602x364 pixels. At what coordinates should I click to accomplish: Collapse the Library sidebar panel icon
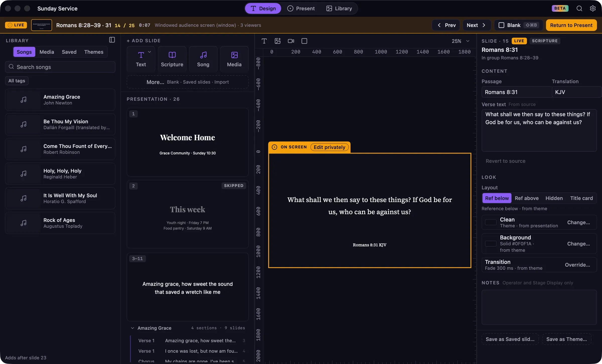[x=112, y=40]
